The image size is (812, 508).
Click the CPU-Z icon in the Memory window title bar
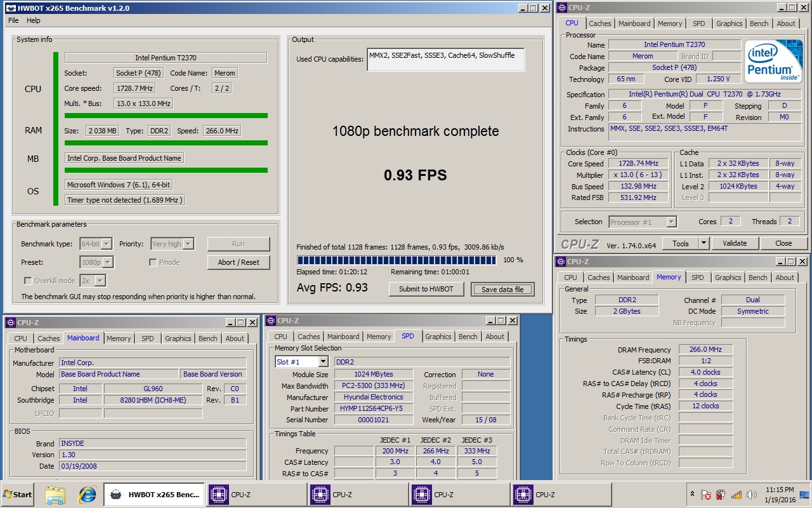coord(561,261)
